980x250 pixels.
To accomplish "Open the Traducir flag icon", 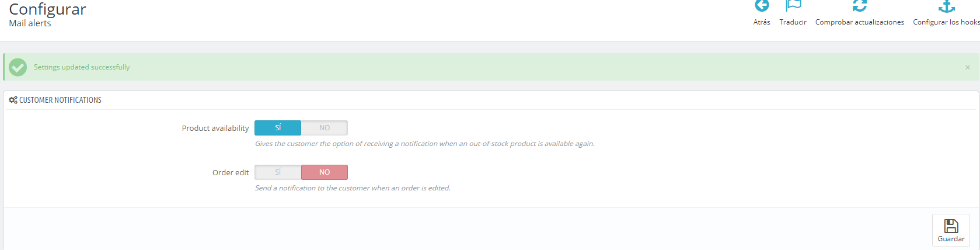I will (793, 5).
